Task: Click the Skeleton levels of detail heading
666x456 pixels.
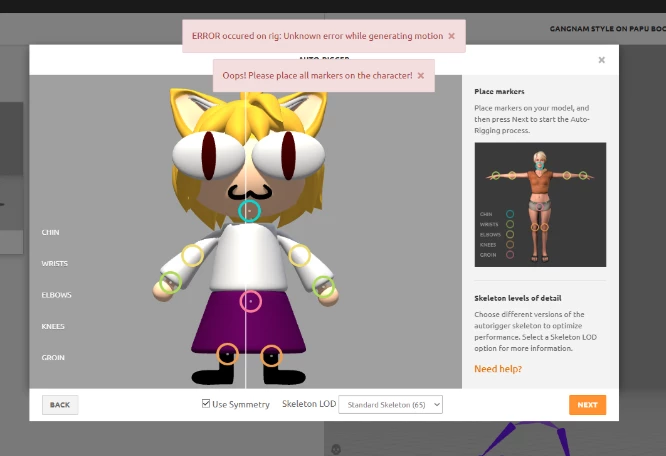Action: click(x=518, y=298)
